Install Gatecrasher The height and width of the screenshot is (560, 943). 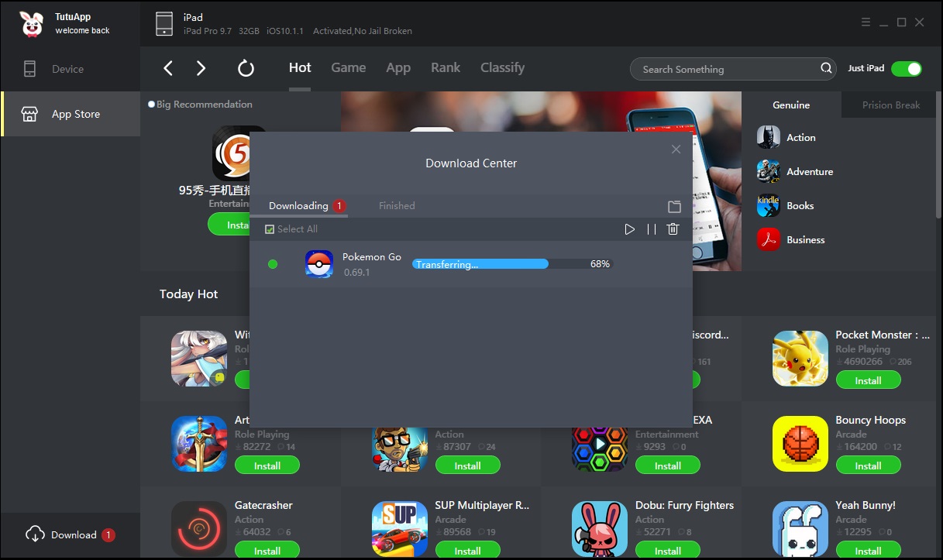point(267,551)
